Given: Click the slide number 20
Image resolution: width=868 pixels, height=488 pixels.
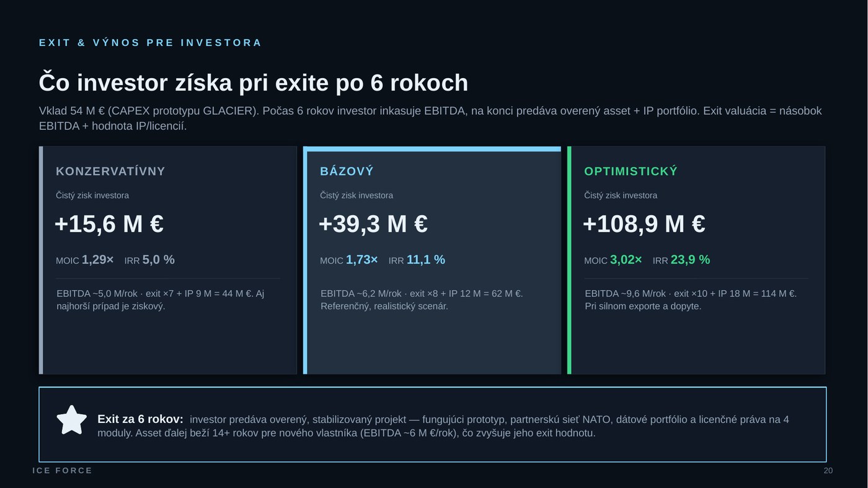Looking at the screenshot, I should 828,471.
